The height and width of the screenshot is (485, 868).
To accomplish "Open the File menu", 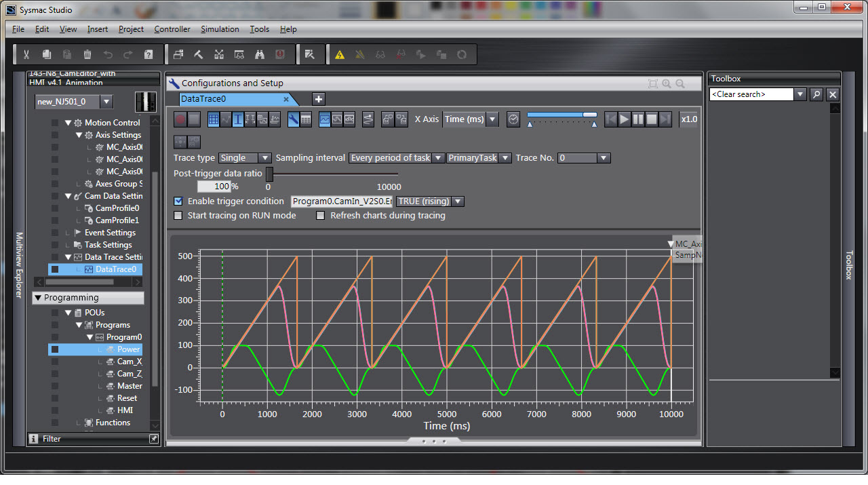I will (18, 29).
